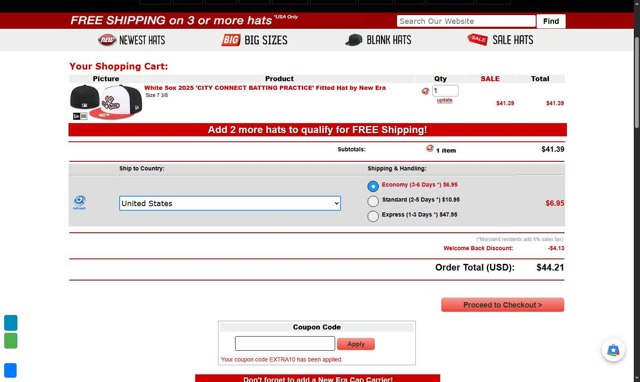Click the black blank hat icon

354,40
